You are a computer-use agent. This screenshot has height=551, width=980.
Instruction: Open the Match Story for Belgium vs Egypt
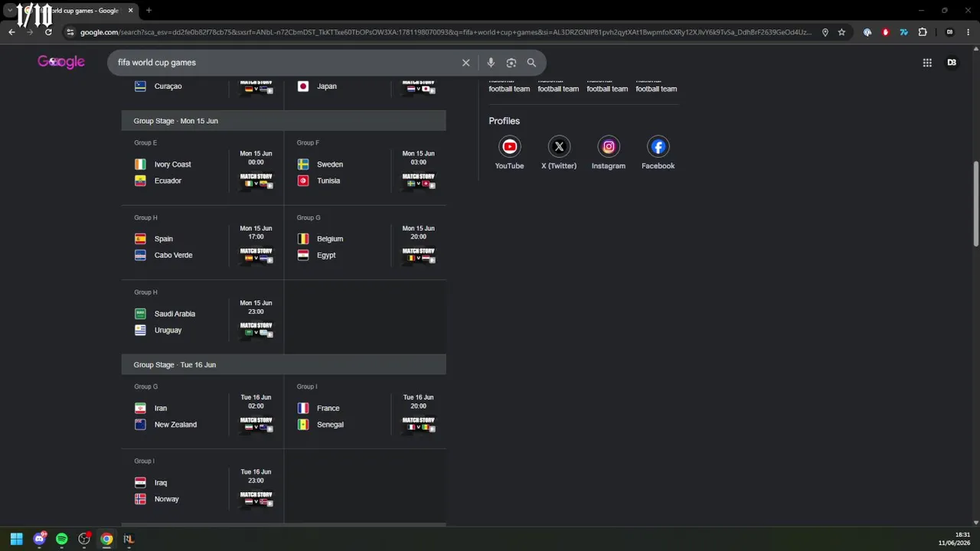click(x=418, y=255)
